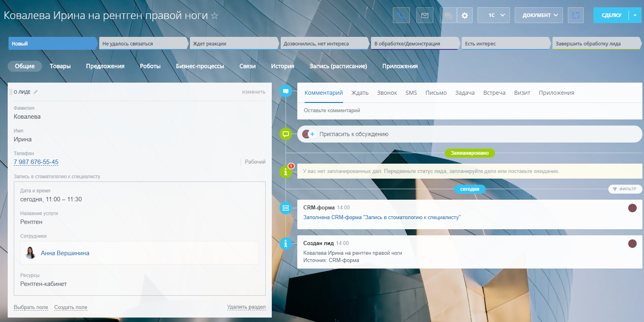Set stage to Дозвонились, нет интереса
Viewport: 644px width, 322px height.
tap(325, 43)
